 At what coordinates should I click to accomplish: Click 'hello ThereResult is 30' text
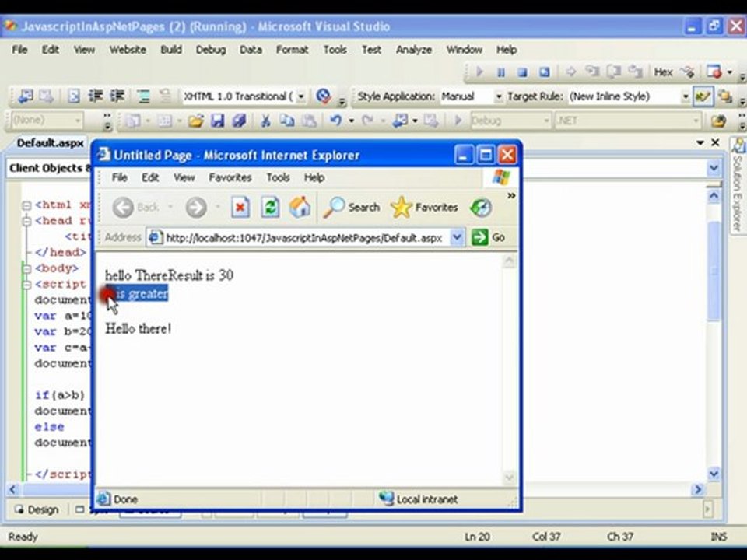(169, 275)
